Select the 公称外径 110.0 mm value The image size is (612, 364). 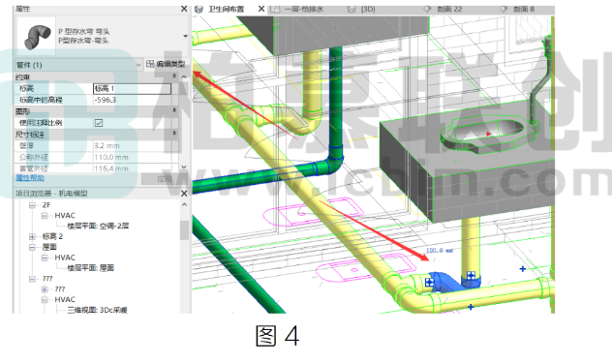pyautogui.click(x=132, y=157)
